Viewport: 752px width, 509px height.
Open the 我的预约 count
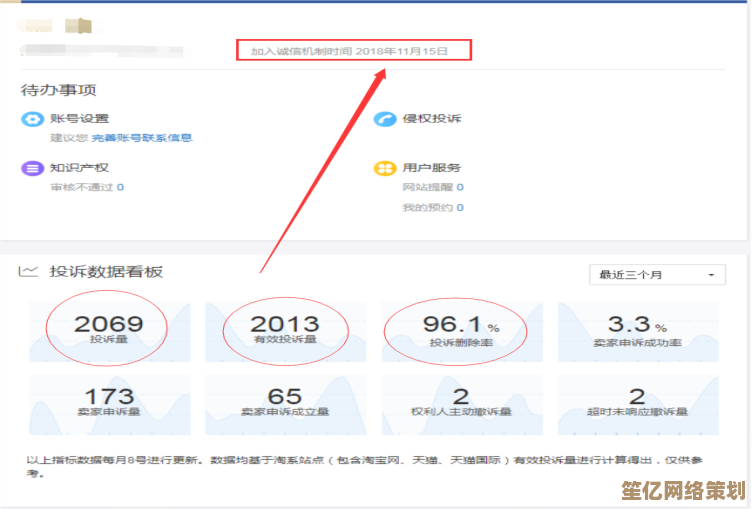[460, 208]
